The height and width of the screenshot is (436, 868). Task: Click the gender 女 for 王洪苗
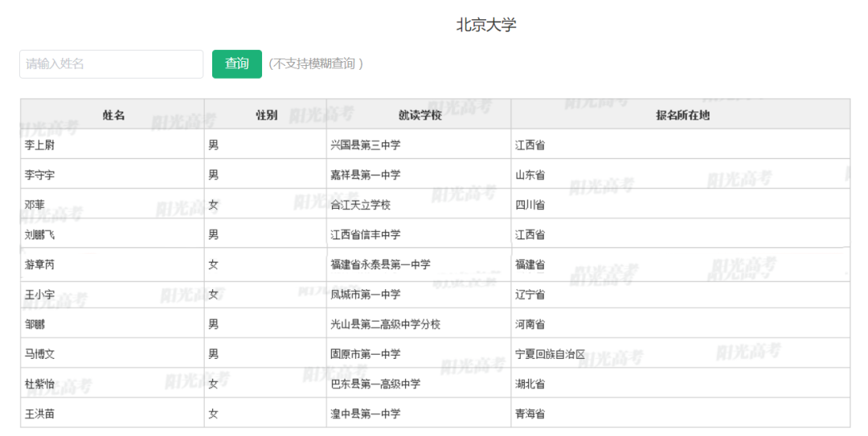point(213,414)
